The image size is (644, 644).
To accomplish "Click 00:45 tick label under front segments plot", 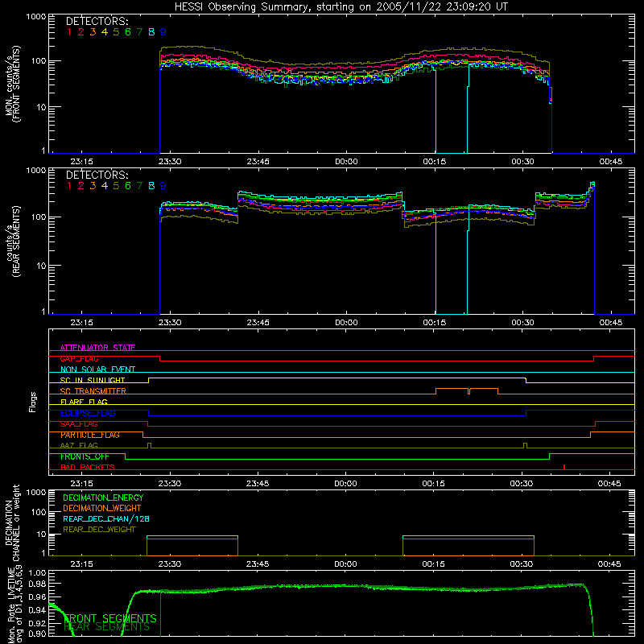I will tap(611, 162).
